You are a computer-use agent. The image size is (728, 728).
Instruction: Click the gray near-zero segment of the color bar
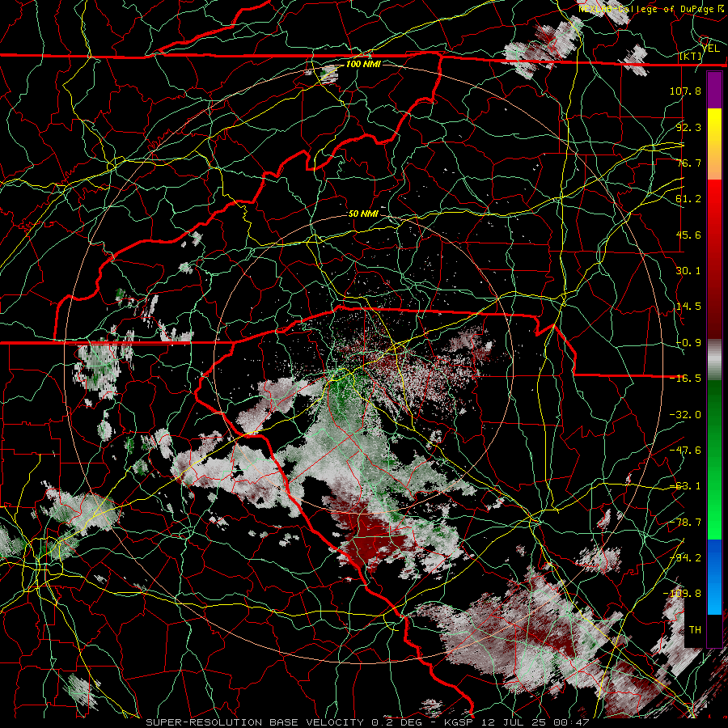coord(714,360)
